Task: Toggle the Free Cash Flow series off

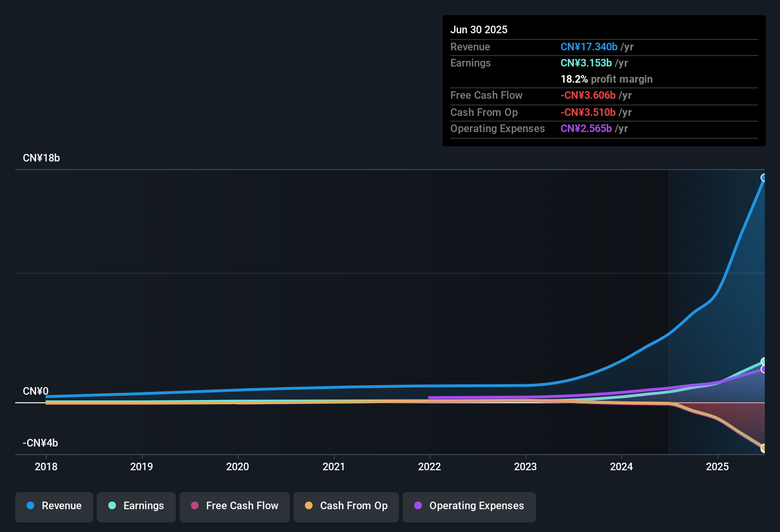Action: 234,506
